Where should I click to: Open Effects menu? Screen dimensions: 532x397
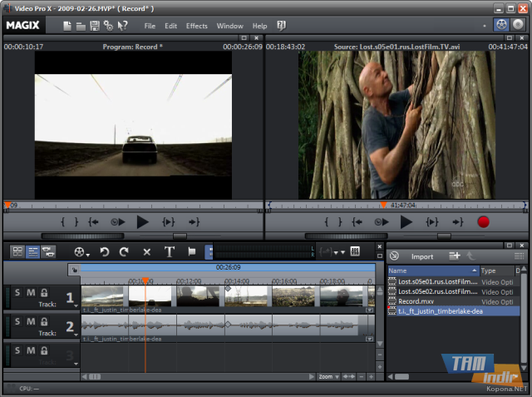point(196,26)
